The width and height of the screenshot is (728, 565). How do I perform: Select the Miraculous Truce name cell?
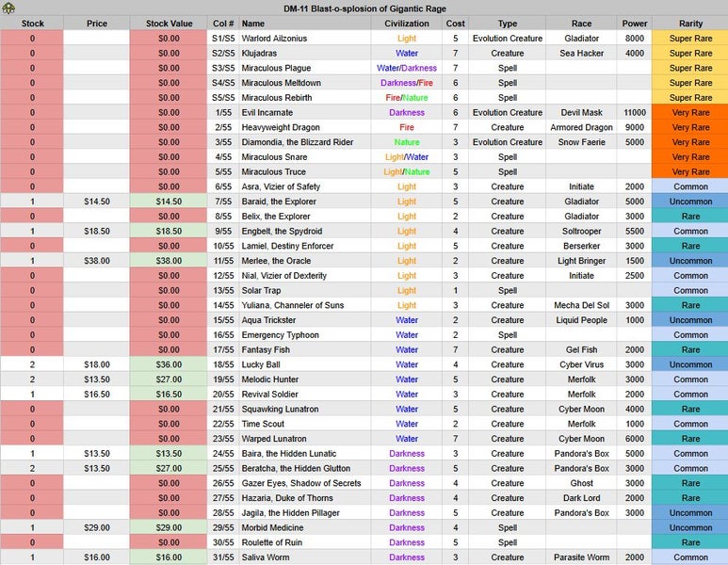click(305, 171)
